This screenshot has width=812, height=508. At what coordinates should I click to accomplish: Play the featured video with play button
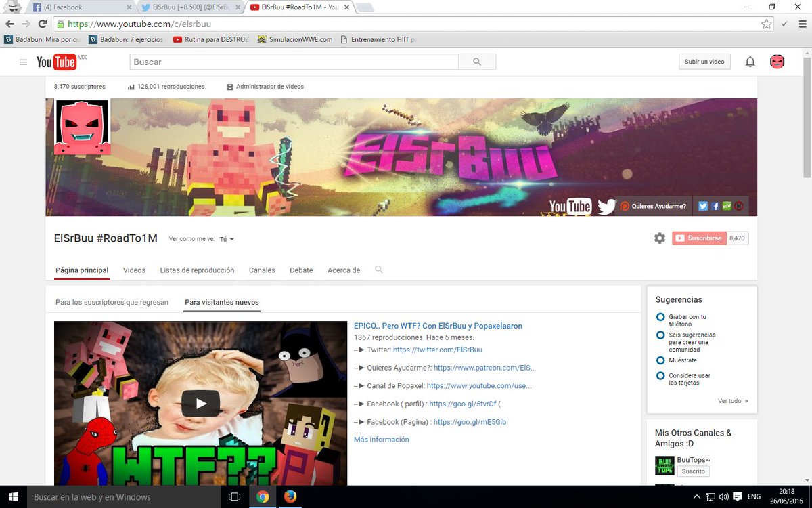(x=200, y=403)
